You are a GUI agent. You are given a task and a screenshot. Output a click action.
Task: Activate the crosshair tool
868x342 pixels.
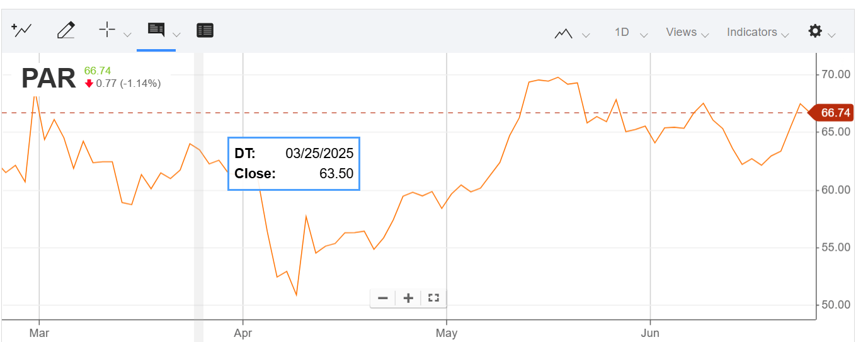point(107,30)
